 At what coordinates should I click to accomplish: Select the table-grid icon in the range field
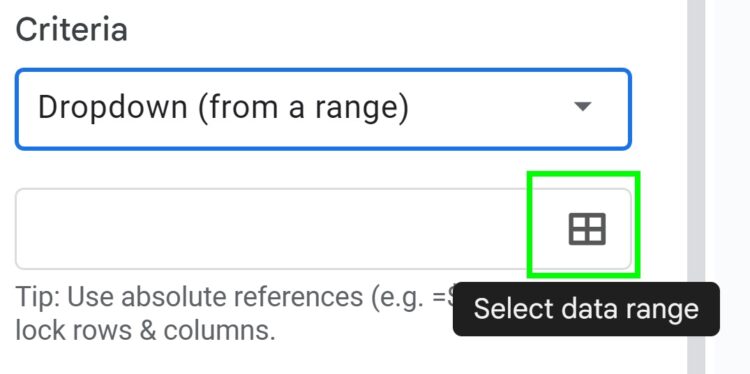click(x=587, y=229)
